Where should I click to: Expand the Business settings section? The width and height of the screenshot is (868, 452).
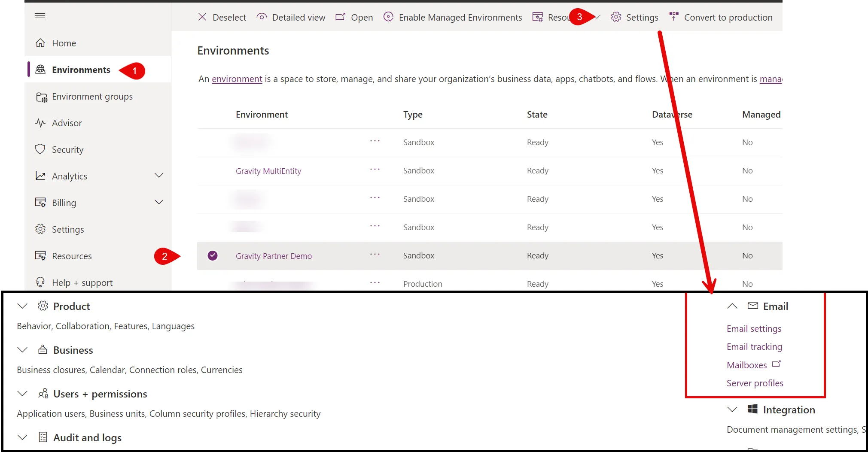[22, 350]
